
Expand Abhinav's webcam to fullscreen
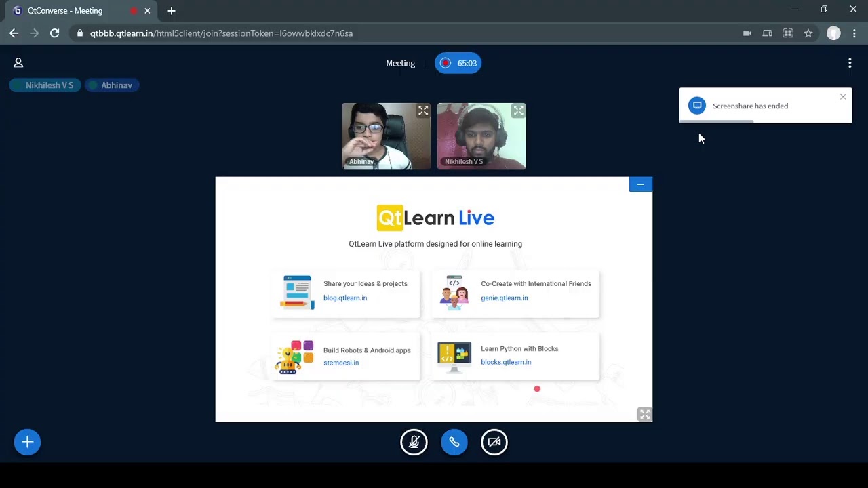(423, 110)
